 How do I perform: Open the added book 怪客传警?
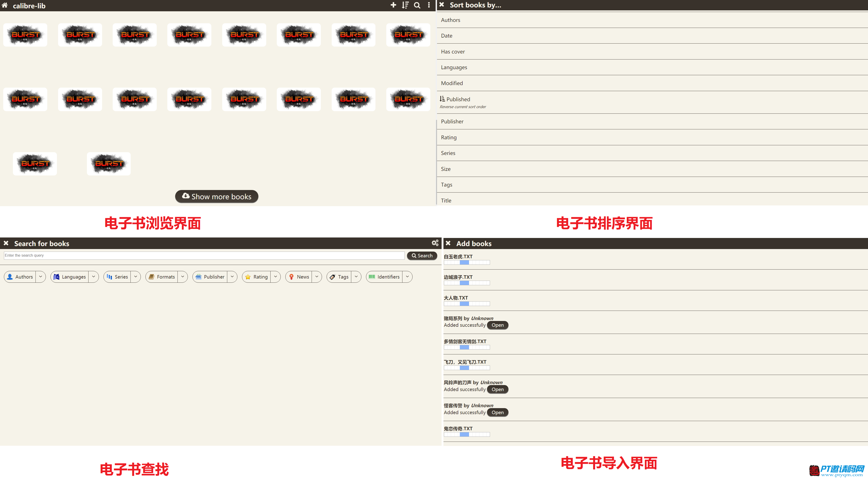pos(497,412)
